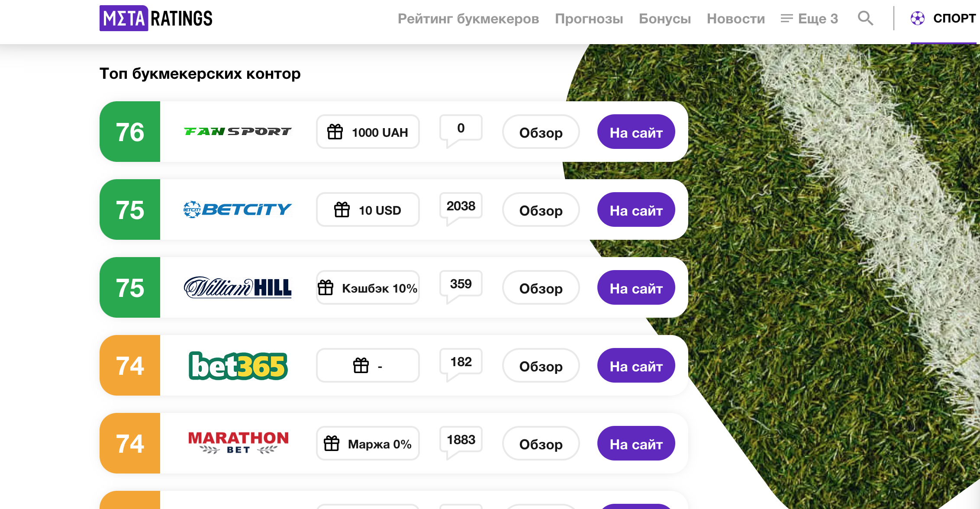Open Новости menu item
This screenshot has width=980, height=509.
click(736, 19)
